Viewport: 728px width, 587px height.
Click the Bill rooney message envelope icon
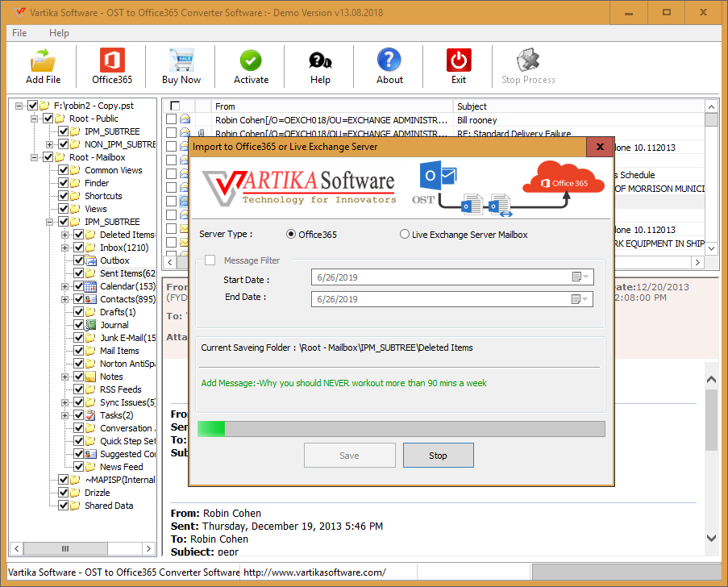pos(185,119)
